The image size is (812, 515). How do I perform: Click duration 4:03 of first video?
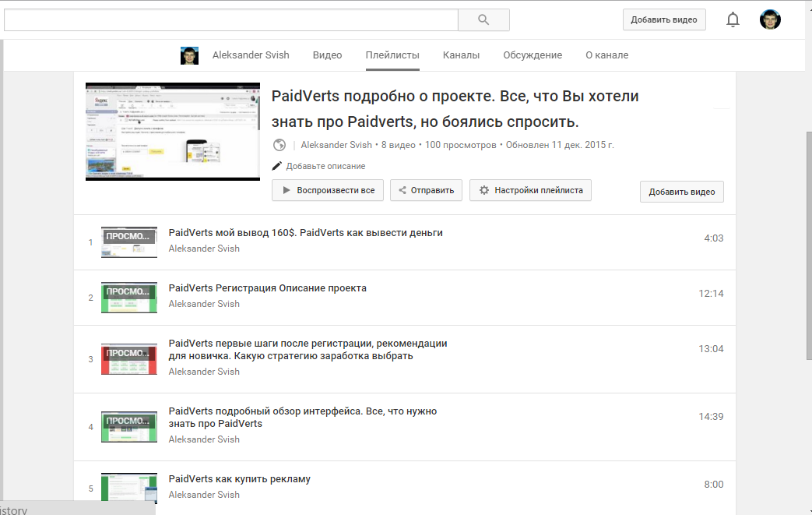714,238
